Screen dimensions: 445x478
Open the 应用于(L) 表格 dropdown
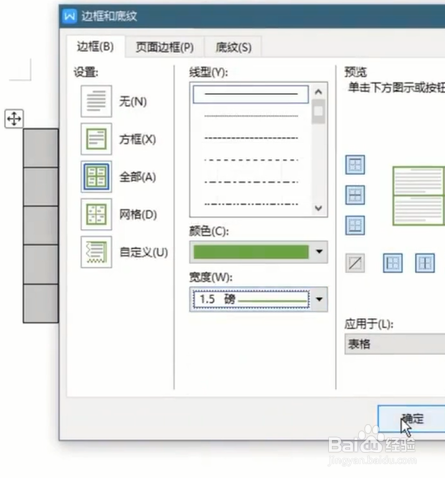point(395,344)
